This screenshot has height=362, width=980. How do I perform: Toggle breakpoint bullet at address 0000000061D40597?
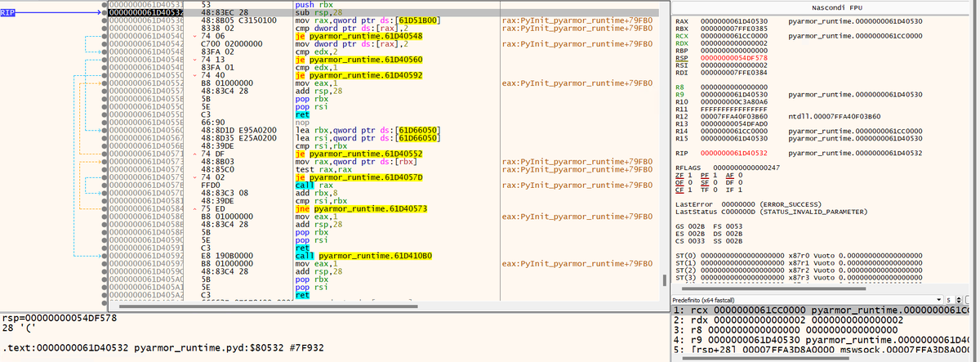pyautogui.click(x=105, y=263)
